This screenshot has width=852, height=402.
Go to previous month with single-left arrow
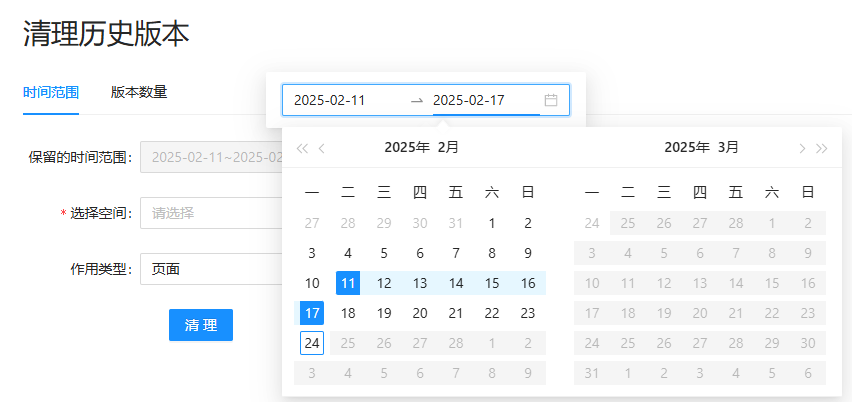click(x=322, y=149)
